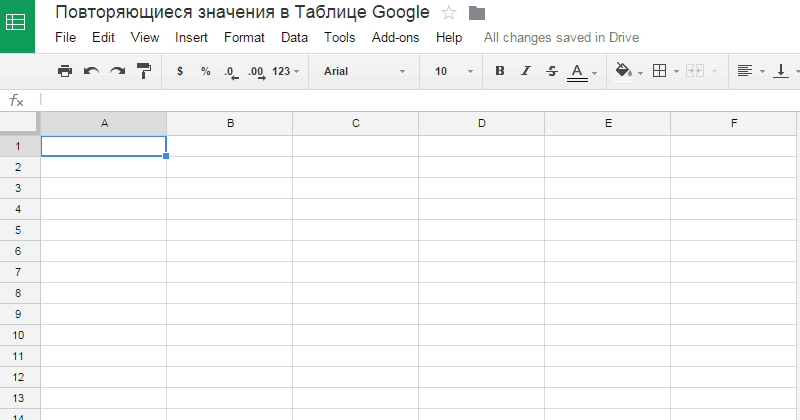Open the Help menu
Screen dimensions: 800x420
click(x=449, y=38)
